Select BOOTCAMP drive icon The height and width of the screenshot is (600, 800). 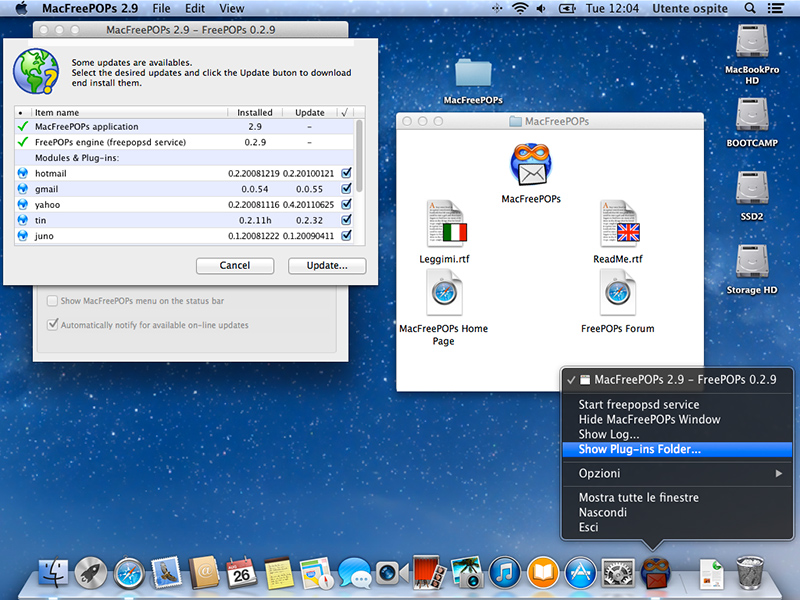tap(752, 115)
